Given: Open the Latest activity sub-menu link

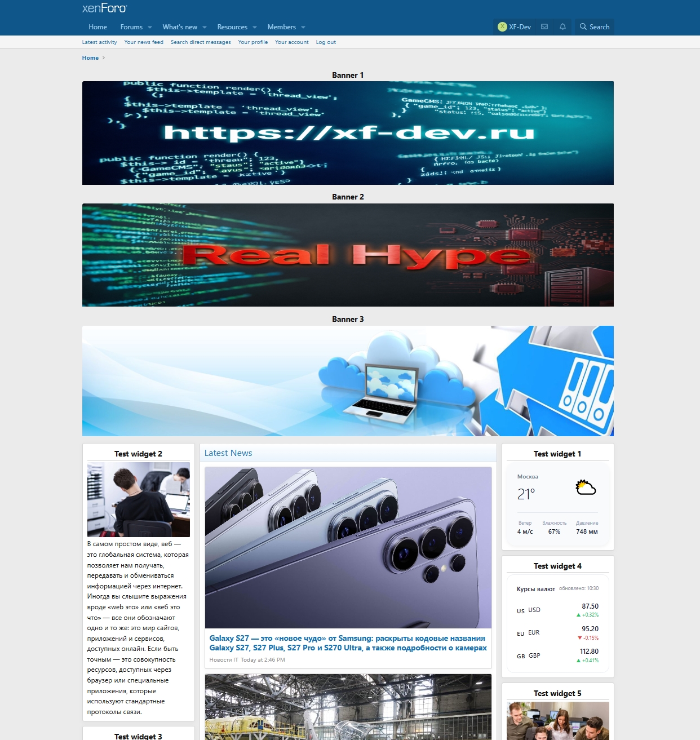Looking at the screenshot, I should click(x=99, y=42).
